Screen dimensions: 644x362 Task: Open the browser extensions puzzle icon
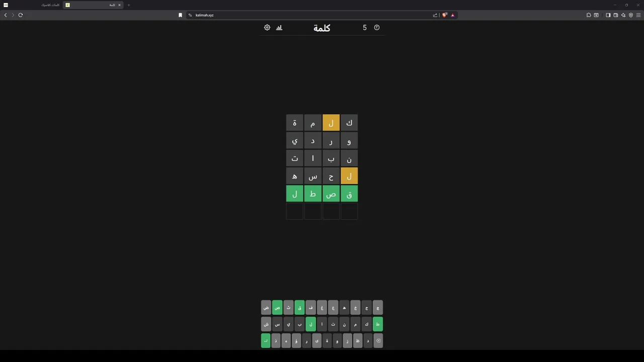click(589, 15)
